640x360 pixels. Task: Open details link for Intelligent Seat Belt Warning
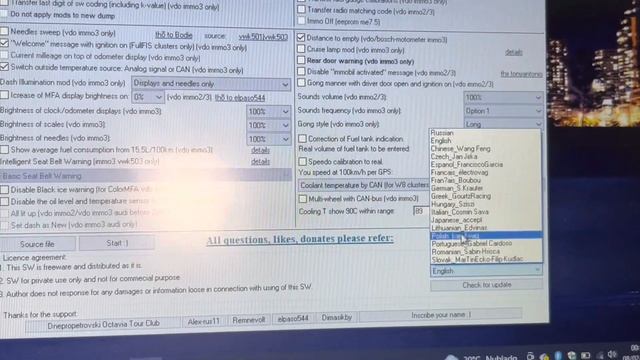point(260,162)
